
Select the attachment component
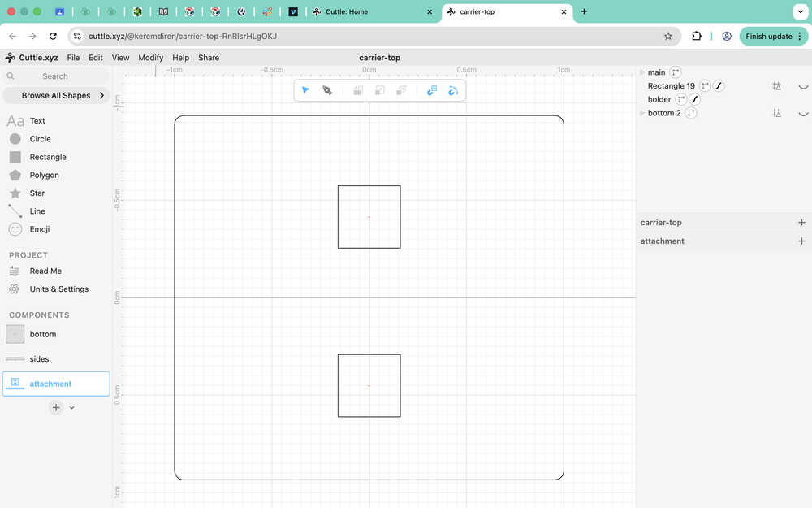[x=56, y=384]
